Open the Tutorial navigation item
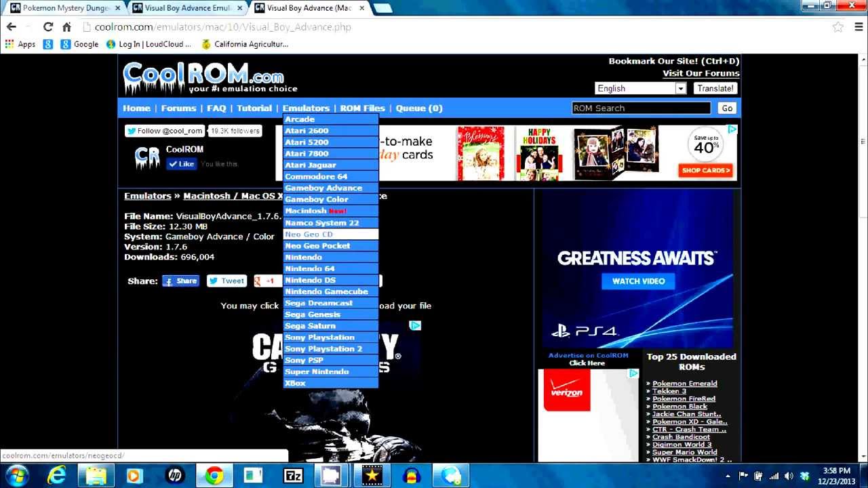Screen dimensions: 868x488 (x=254, y=108)
